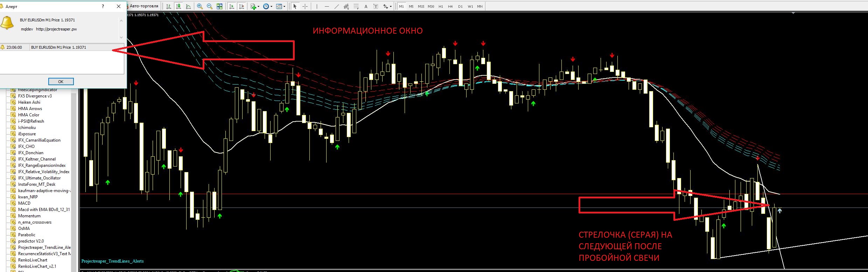
Task: Select the 23:06:00 alert row
Action: [x=62, y=47]
